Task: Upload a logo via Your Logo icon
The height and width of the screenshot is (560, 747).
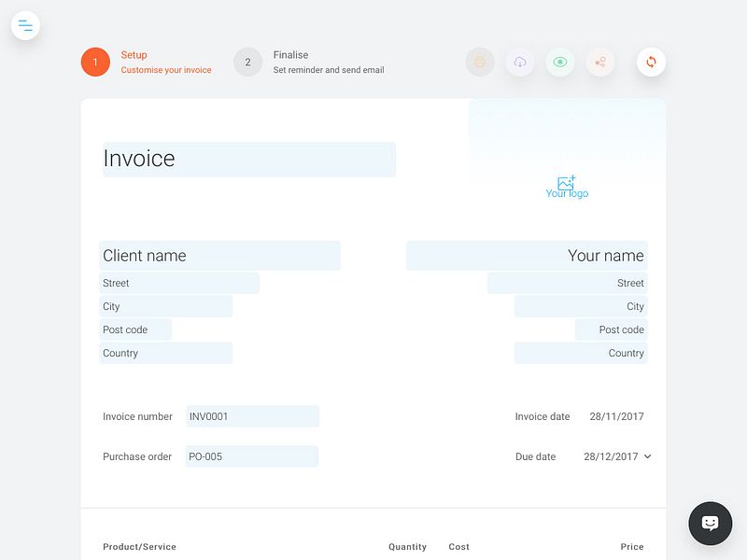Action: pos(567,186)
